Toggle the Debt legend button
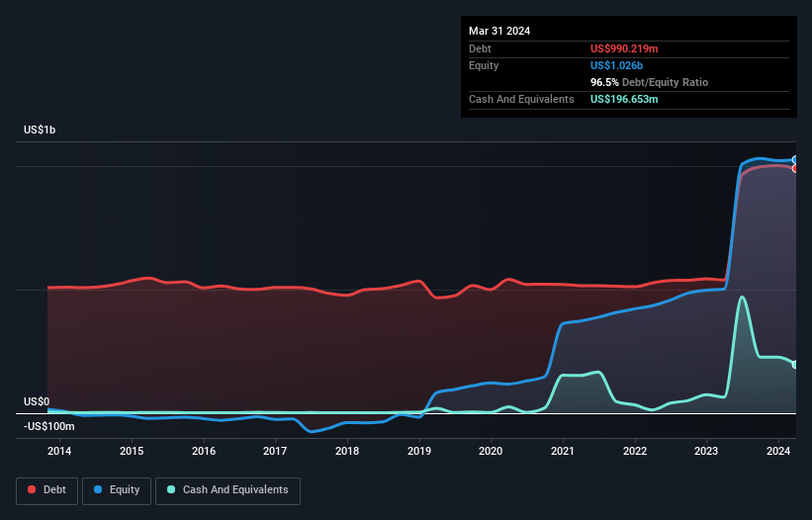This screenshot has height=520, width=812. pyautogui.click(x=47, y=490)
